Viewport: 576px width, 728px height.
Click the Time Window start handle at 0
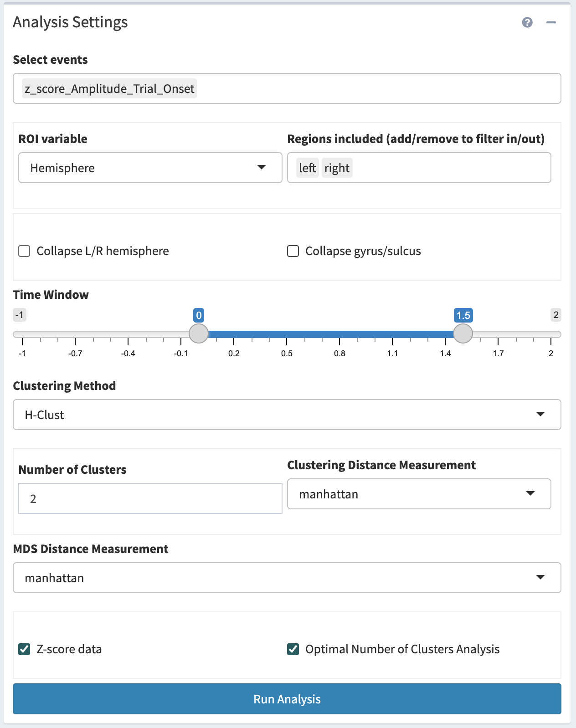[x=199, y=333]
